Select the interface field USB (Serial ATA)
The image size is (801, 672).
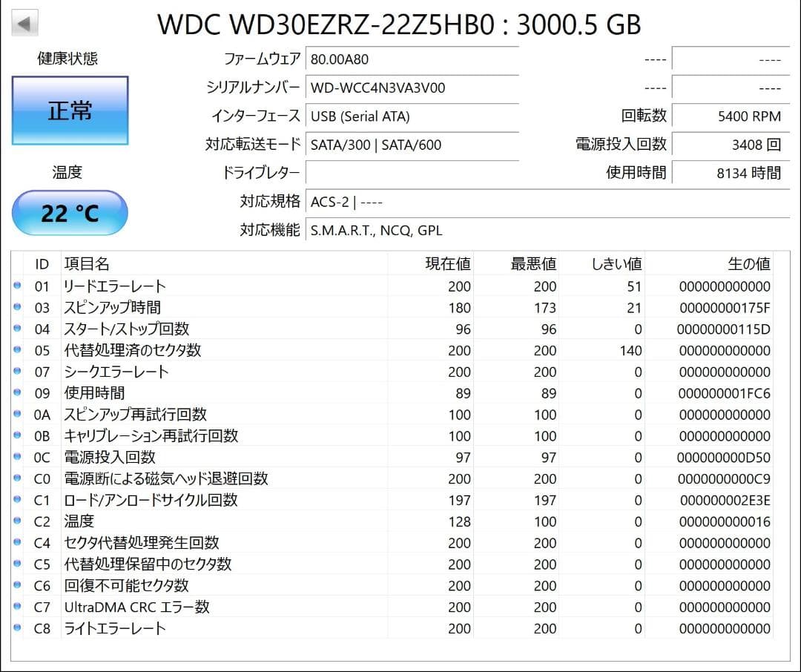pyautogui.click(x=412, y=116)
